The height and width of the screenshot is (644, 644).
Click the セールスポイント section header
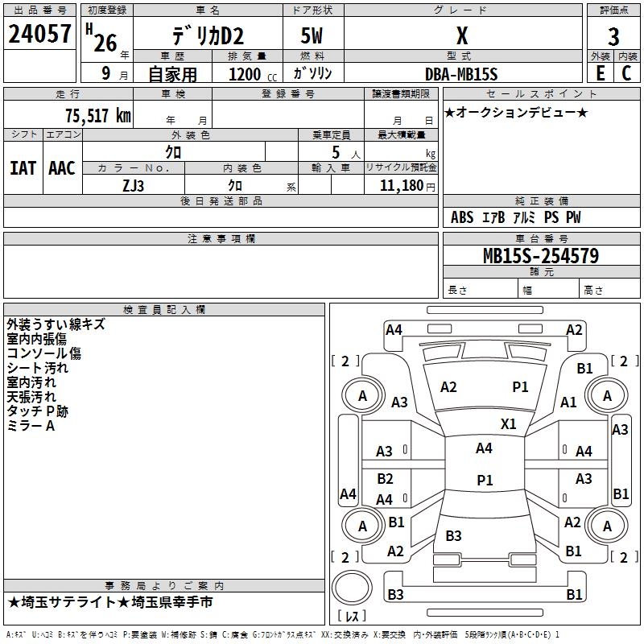(x=541, y=93)
